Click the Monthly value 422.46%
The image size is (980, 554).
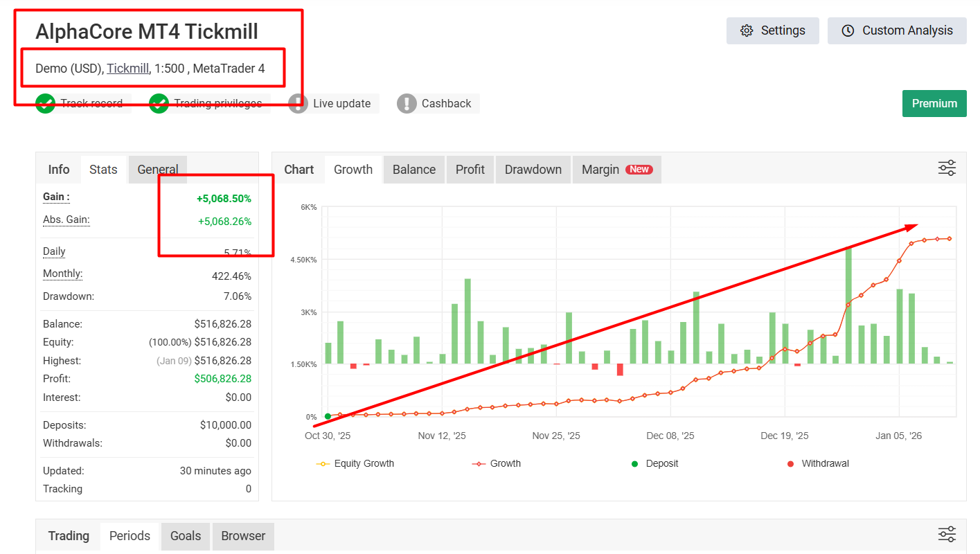pos(231,276)
